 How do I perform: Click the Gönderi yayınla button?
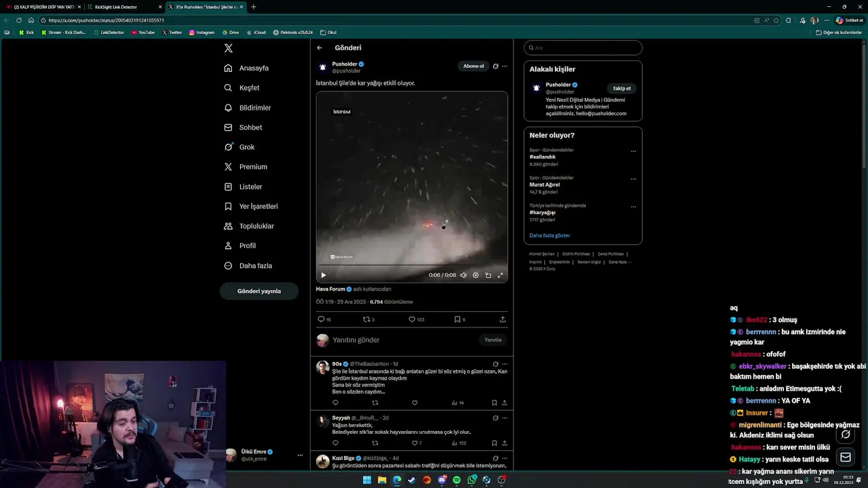259,291
